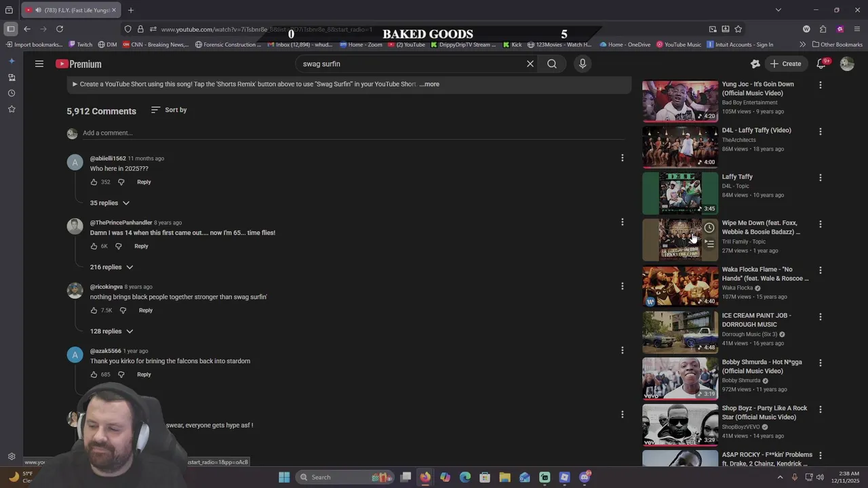Open the 'CNN - Breaking News' bookmark
The height and width of the screenshot is (488, 868).
156,45
